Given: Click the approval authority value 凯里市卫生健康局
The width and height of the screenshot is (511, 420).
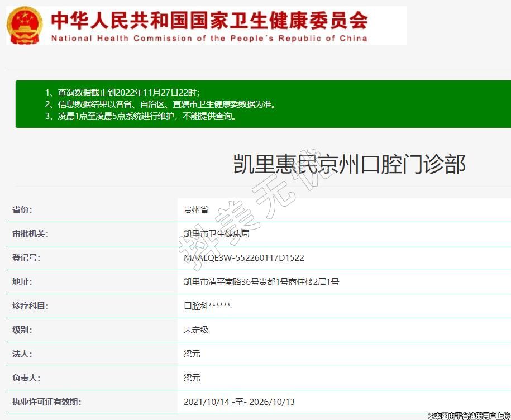Looking at the screenshot, I should click(x=216, y=234).
